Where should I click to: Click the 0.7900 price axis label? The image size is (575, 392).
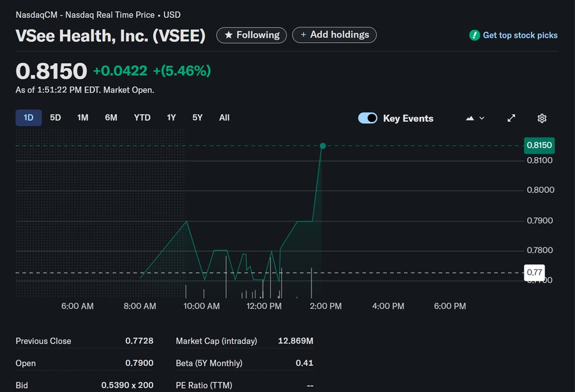click(x=540, y=220)
